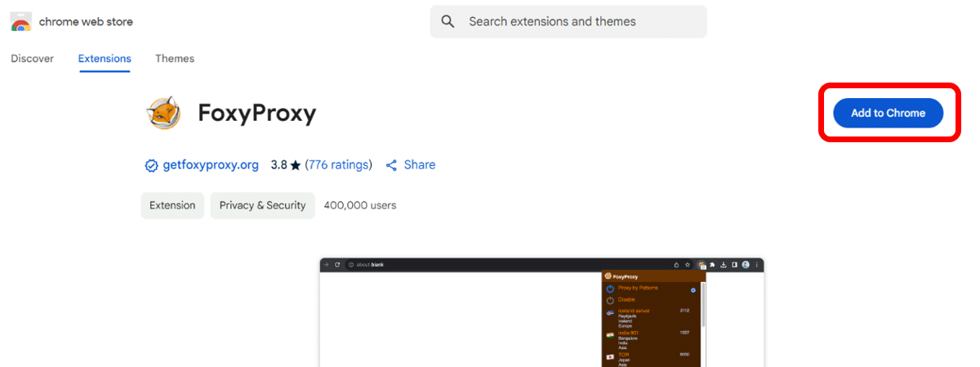The height and width of the screenshot is (367, 980).
Task: Click the search magnifier icon
Action: click(x=448, y=21)
